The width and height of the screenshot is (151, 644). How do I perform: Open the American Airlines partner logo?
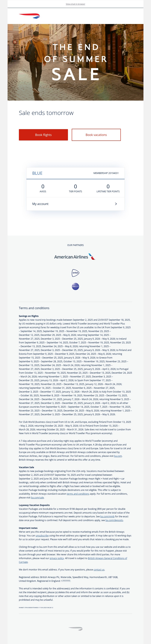pyautogui.click(x=75, y=257)
